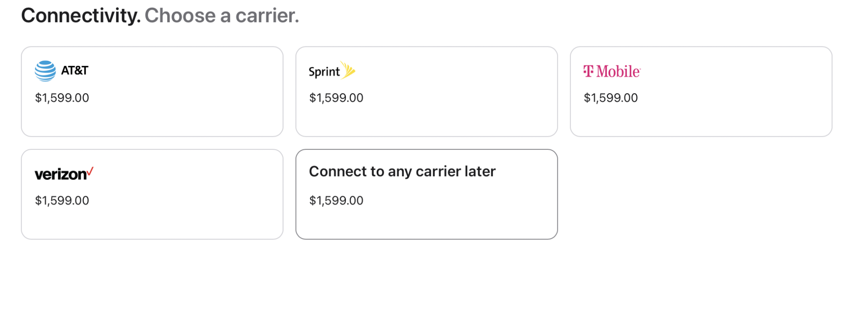
Task: Click the Verizon logo with red checkmark
Action: pos(64,174)
